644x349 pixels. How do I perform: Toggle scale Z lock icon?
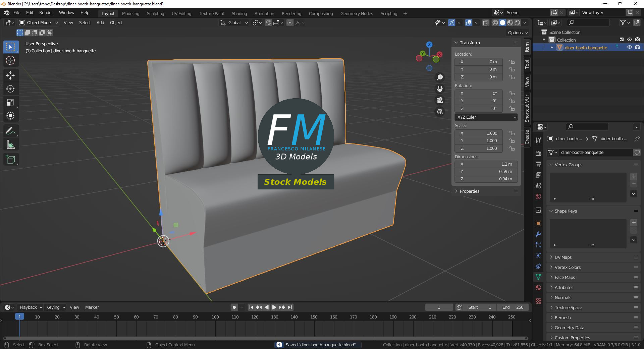tap(512, 148)
